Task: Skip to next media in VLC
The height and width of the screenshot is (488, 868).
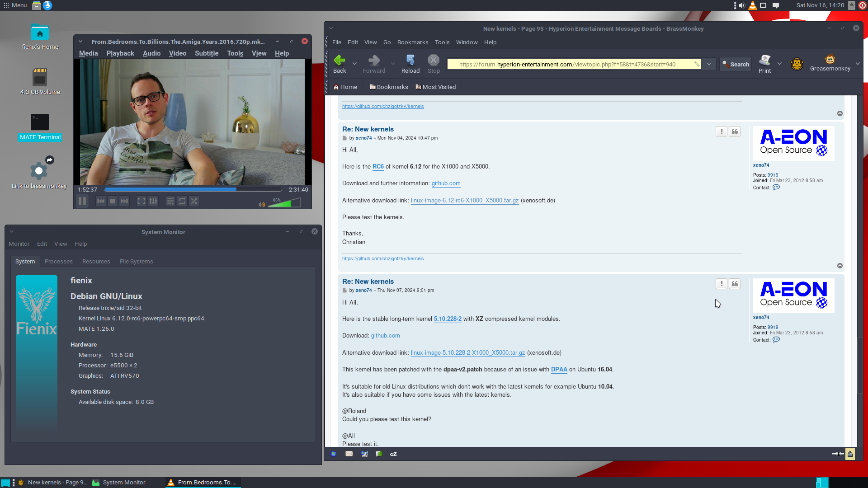Action: [x=124, y=202]
